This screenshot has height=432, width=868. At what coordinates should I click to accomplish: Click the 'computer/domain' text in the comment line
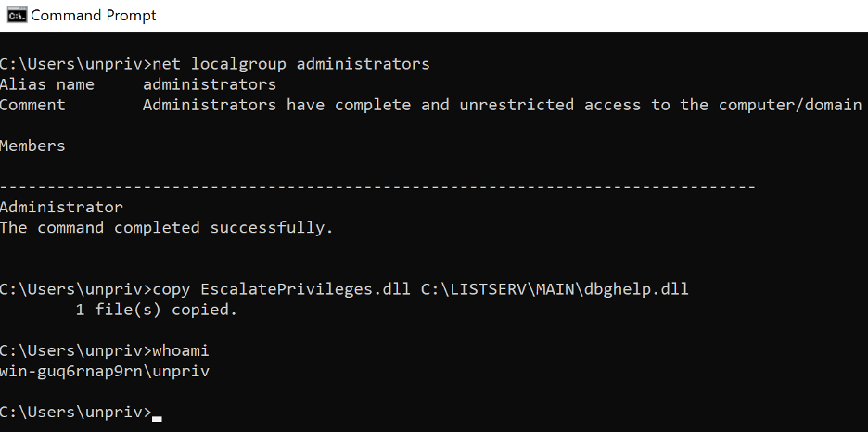click(x=790, y=105)
